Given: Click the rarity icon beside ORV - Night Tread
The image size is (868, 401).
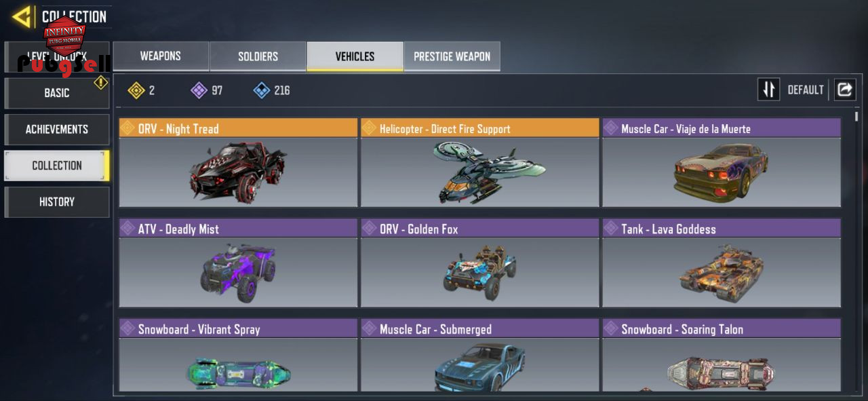Looking at the screenshot, I should [127, 128].
